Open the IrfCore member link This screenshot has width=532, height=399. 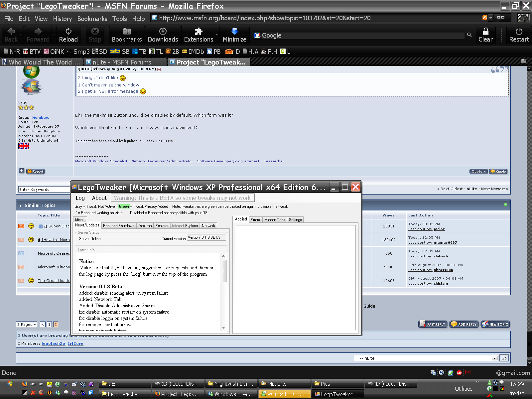[x=75, y=343]
